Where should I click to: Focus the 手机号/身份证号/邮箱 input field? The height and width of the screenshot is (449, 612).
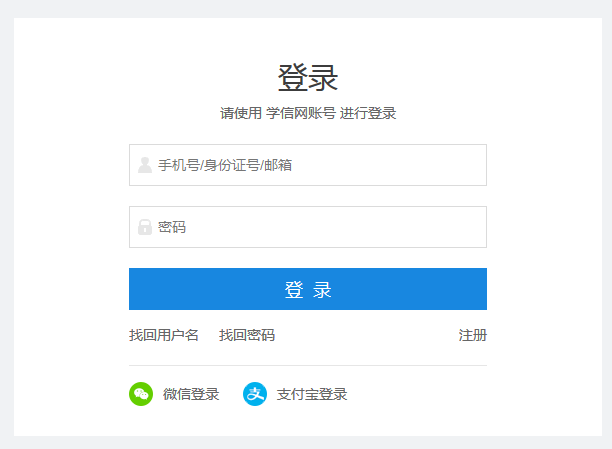(x=308, y=165)
